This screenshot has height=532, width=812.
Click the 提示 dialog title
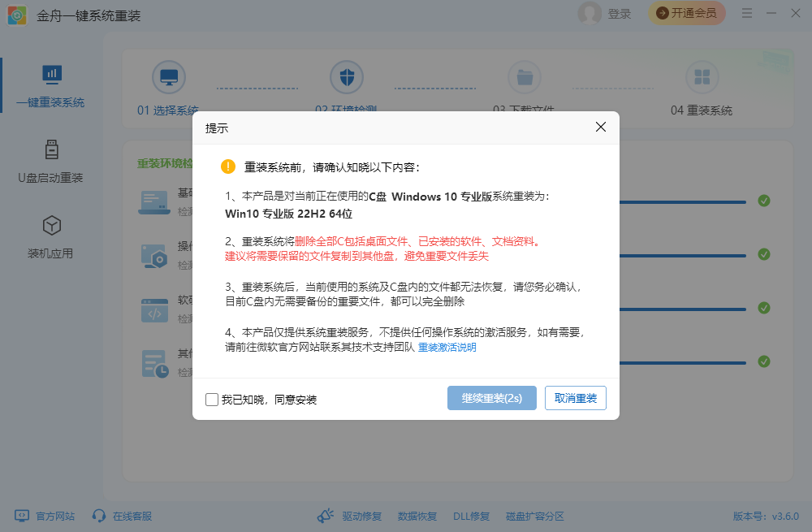click(x=217, y=128)
